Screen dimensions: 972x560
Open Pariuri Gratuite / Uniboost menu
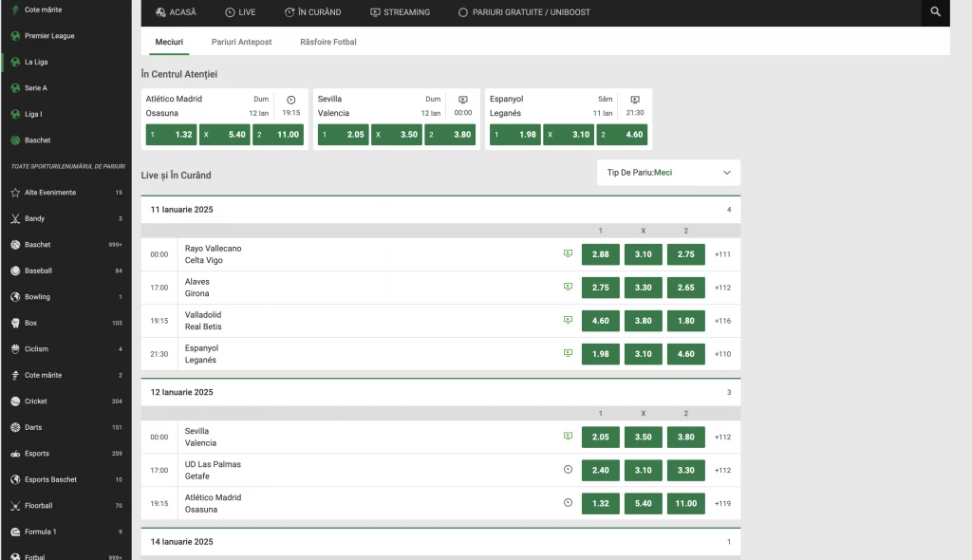point(523,12)
